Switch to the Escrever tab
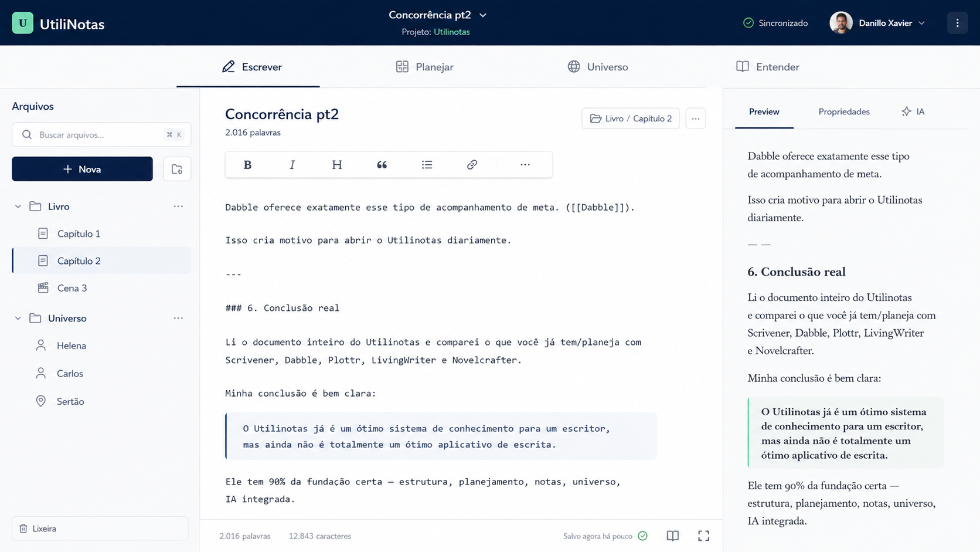The image size is (980, 552). [x=252, y=67]
